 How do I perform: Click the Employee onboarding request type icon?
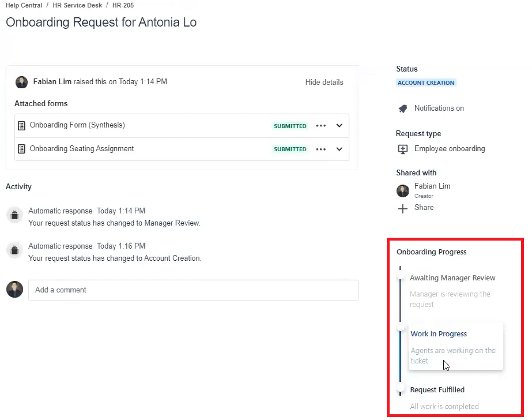(403, 149)
